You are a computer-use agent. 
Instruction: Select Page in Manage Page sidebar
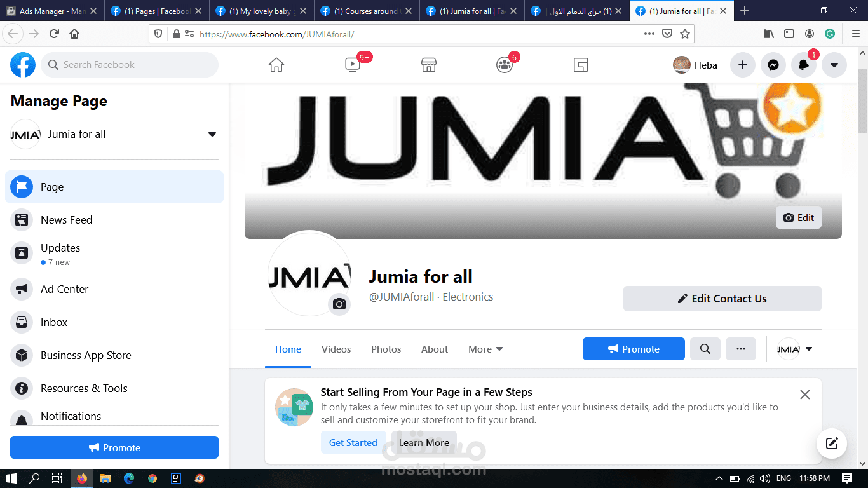pos(114,187)
